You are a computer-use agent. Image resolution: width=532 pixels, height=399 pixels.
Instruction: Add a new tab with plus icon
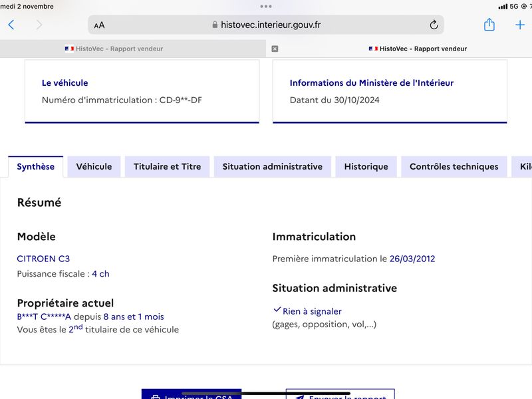click(520, 25)
